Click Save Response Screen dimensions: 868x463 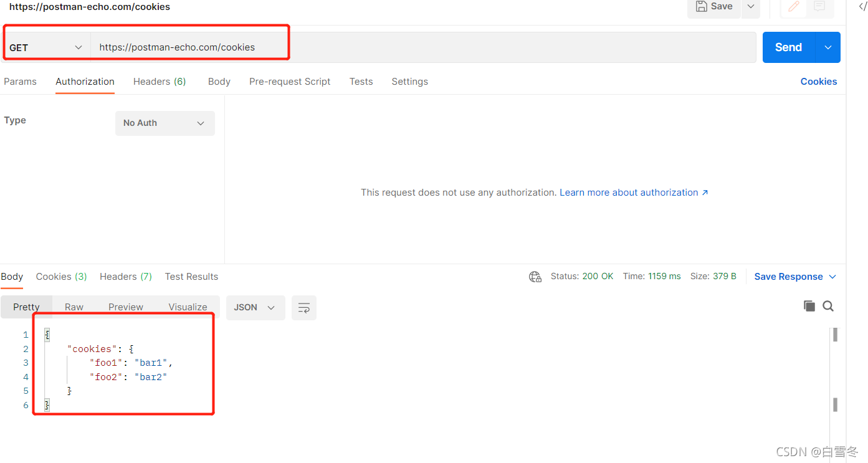click(788, 277)
